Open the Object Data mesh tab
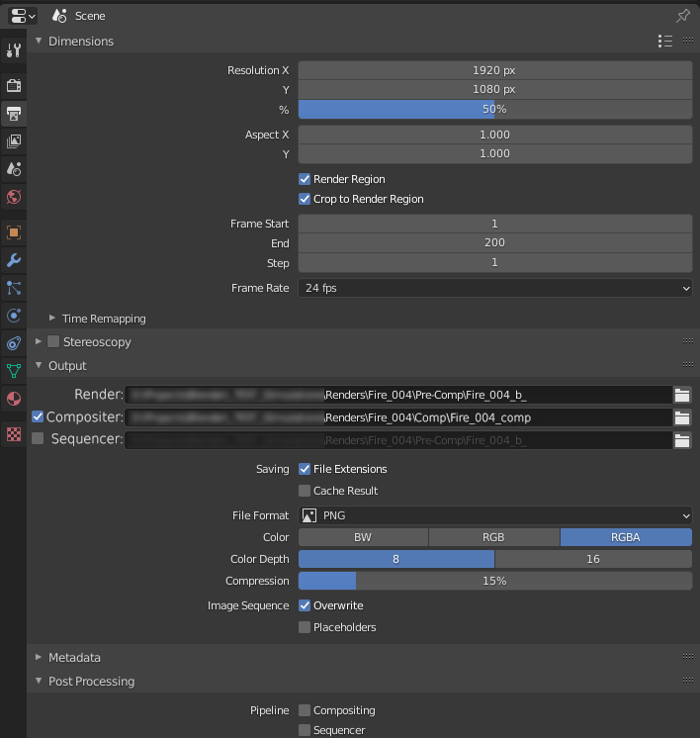The image size is (700, 738). click(14, 371)
